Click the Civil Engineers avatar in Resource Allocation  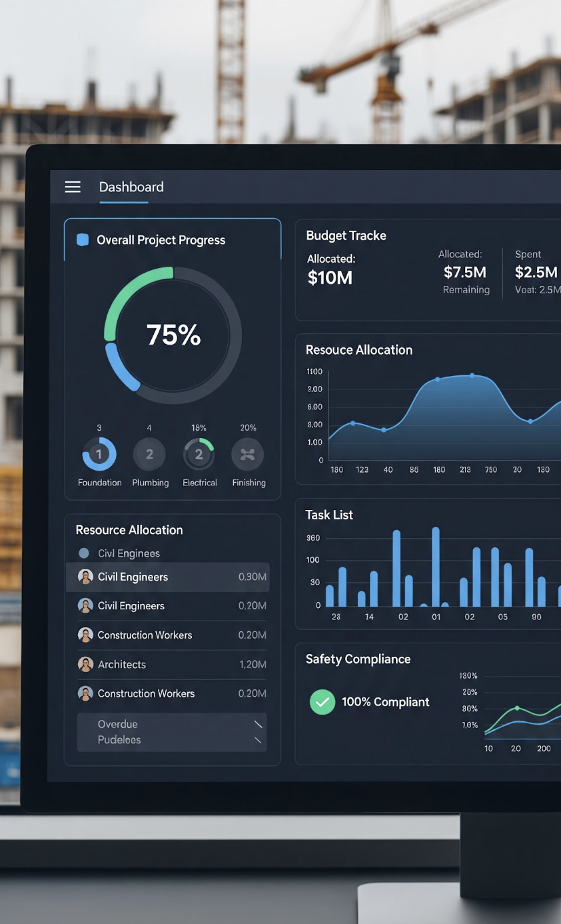85,576
